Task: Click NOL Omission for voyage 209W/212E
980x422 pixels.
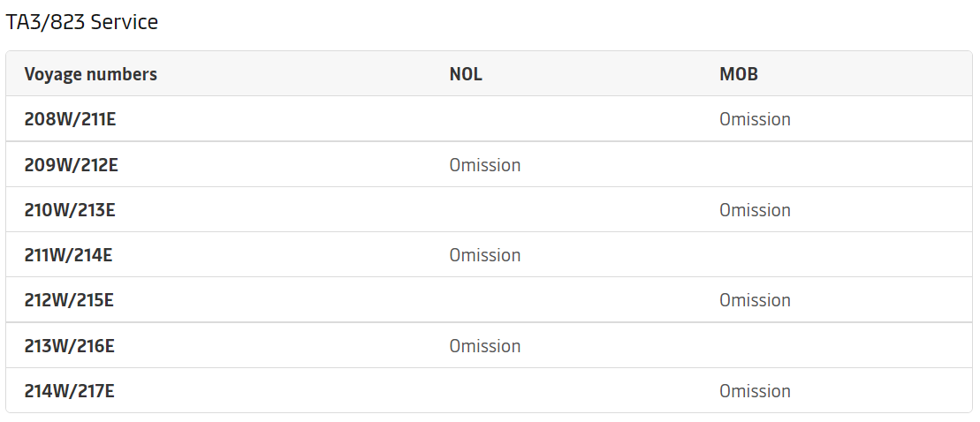Action: coord(485,165)
